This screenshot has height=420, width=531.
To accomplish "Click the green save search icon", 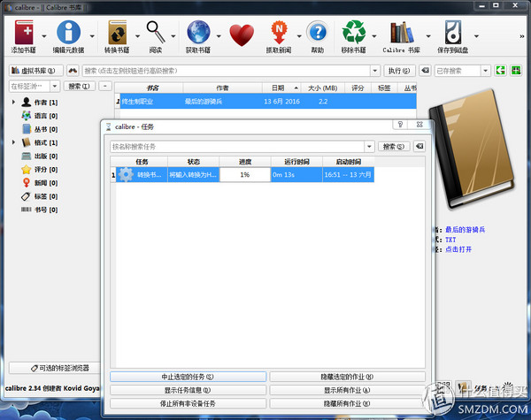I will coord(501,71).
